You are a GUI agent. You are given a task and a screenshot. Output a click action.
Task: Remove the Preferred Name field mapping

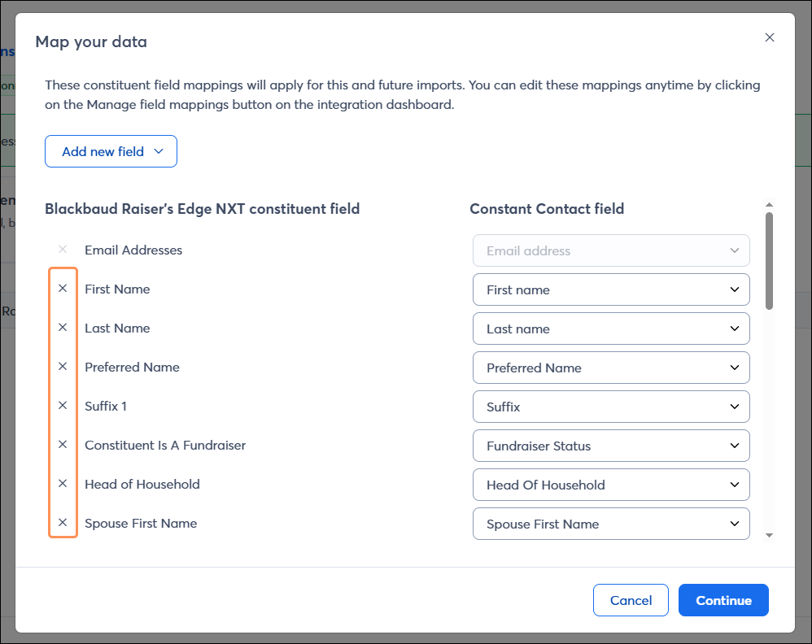(x=63, y=367)
